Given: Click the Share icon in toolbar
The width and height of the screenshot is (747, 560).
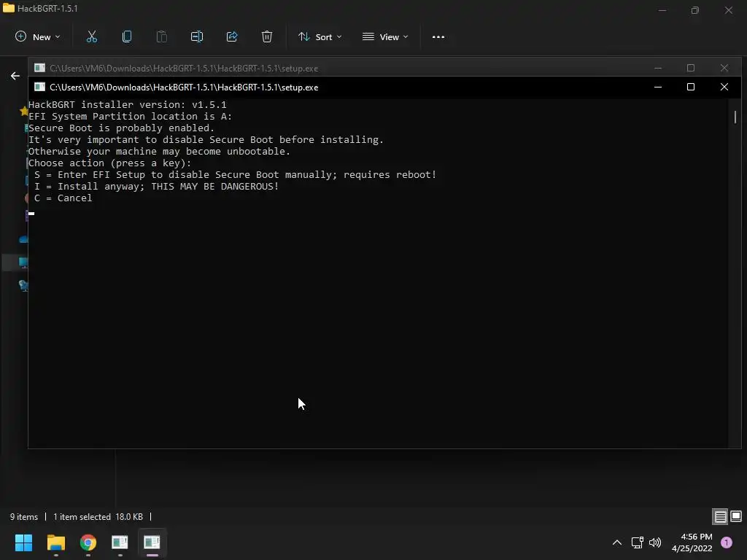Looking at the screenshot, I should (232, 36).
